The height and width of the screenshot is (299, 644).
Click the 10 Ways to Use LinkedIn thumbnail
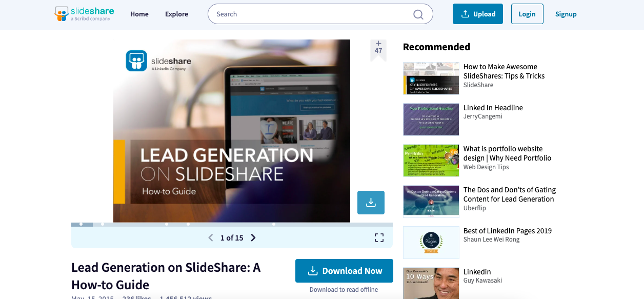click(x=431, y=283)
